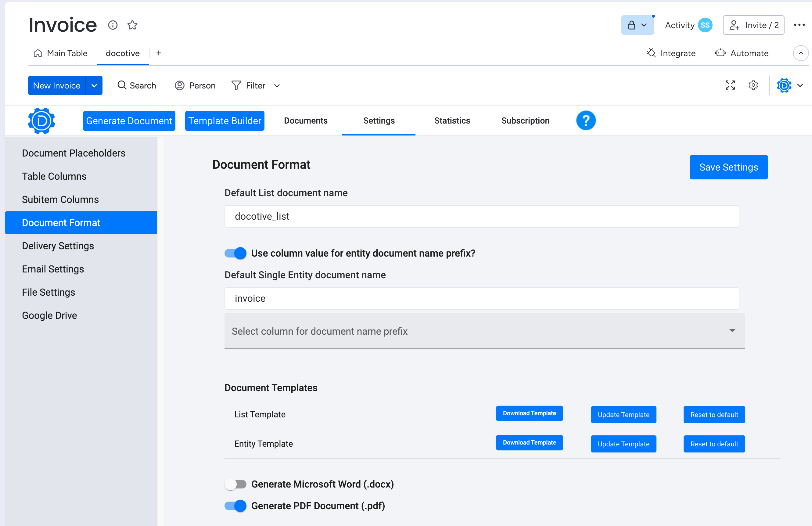Screen dimensions: 812x526
Task: Click the Main Table home icon
Action: tap(38, 53)
